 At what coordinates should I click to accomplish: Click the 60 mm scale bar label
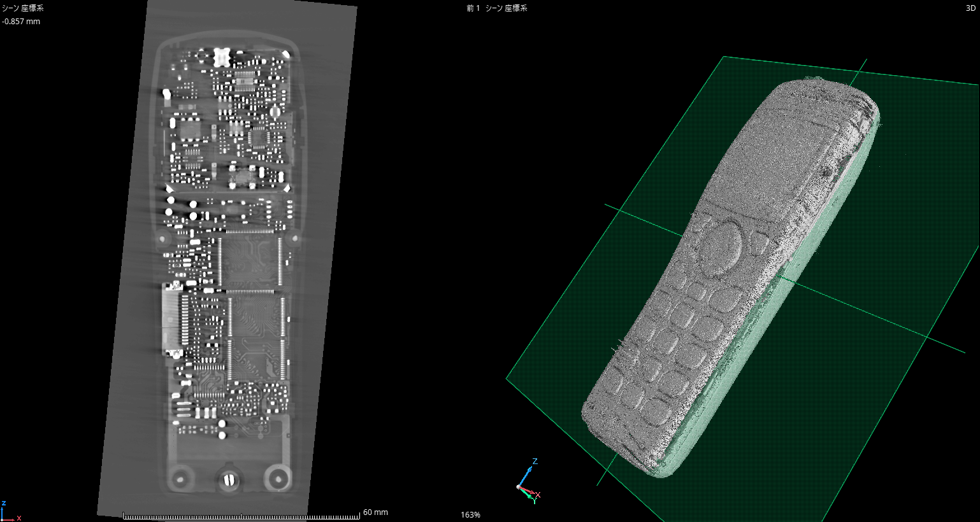tap(375, 512)
